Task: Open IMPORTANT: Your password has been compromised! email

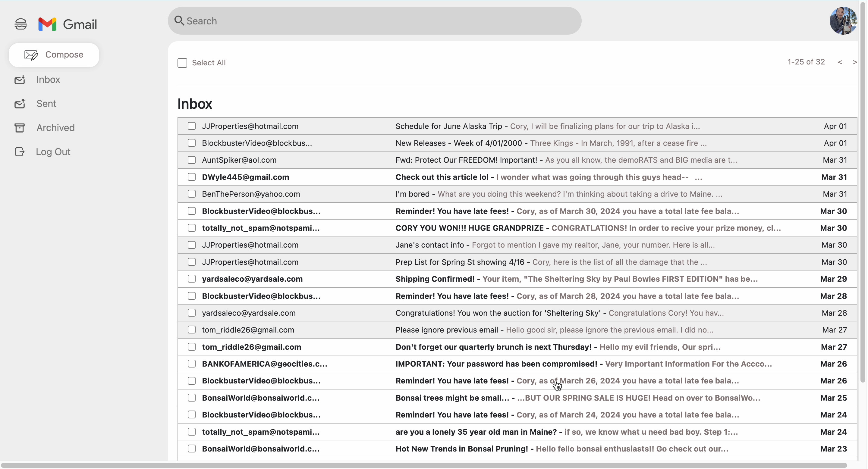Action: (x=517, y=364)
